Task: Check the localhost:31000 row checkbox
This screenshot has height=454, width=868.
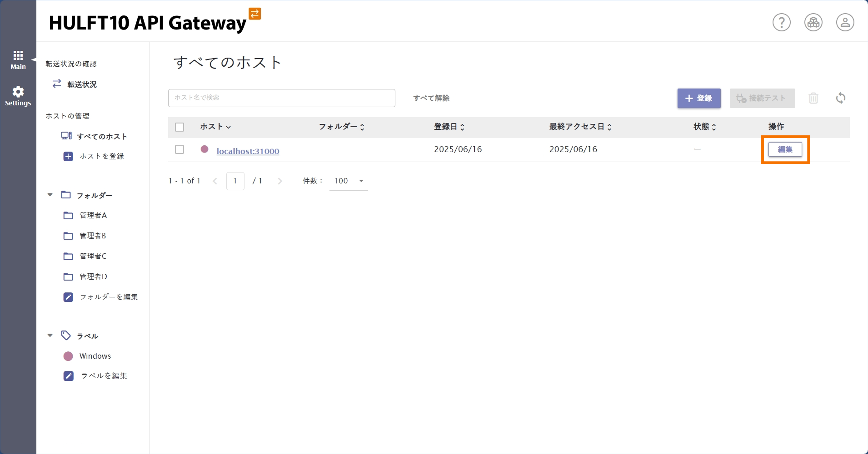Action: tap(180, 150)
